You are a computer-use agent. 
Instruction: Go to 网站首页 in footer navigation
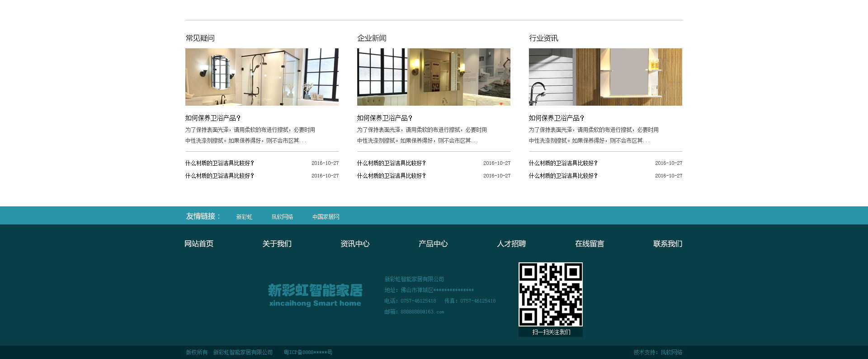[x=199, y=244]
